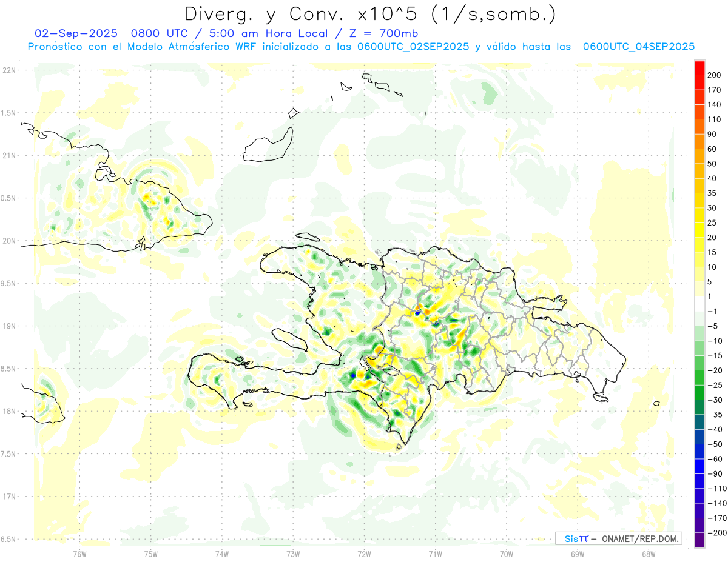The image size is (728, 562).
Task: Click the 20N latitude label
Action: tap(9, 241)
